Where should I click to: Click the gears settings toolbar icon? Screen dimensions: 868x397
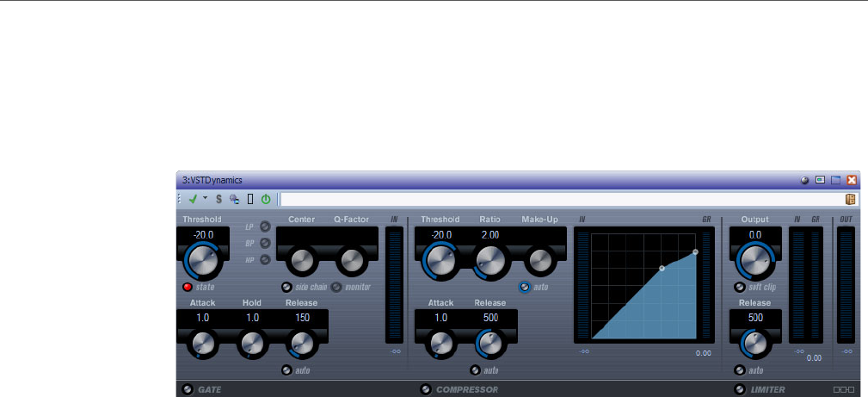pyautogui.click(x=234, y=199)
